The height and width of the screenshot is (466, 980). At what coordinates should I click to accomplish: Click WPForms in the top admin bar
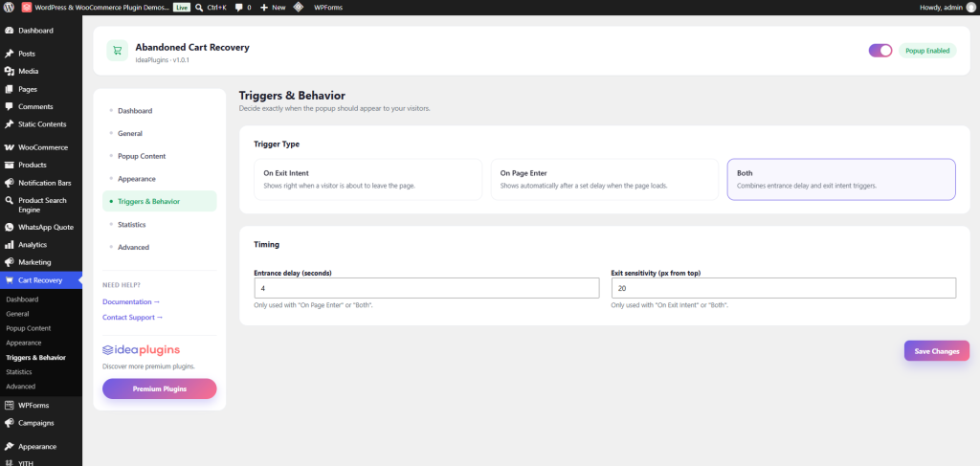[x=328, y=8]
